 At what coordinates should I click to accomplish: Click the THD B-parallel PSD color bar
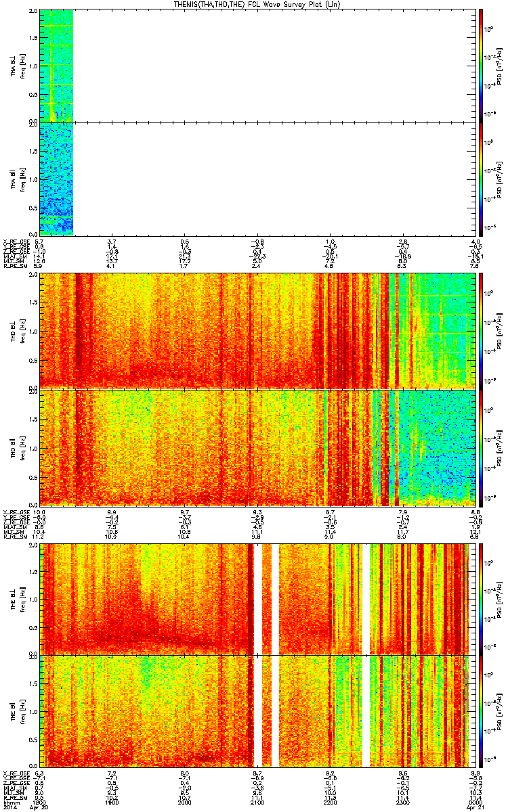pyautogui.click(x=481, y=447)
